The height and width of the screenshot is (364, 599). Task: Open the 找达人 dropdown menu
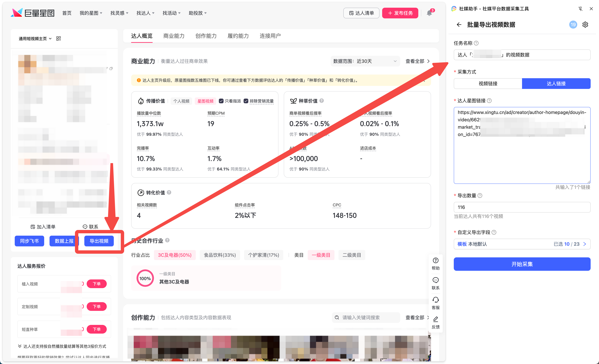pyautogui.click(x=145, y=13)
